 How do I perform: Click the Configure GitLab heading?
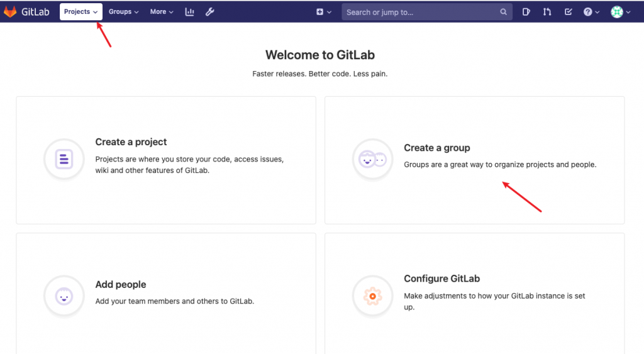coord(442,279)
